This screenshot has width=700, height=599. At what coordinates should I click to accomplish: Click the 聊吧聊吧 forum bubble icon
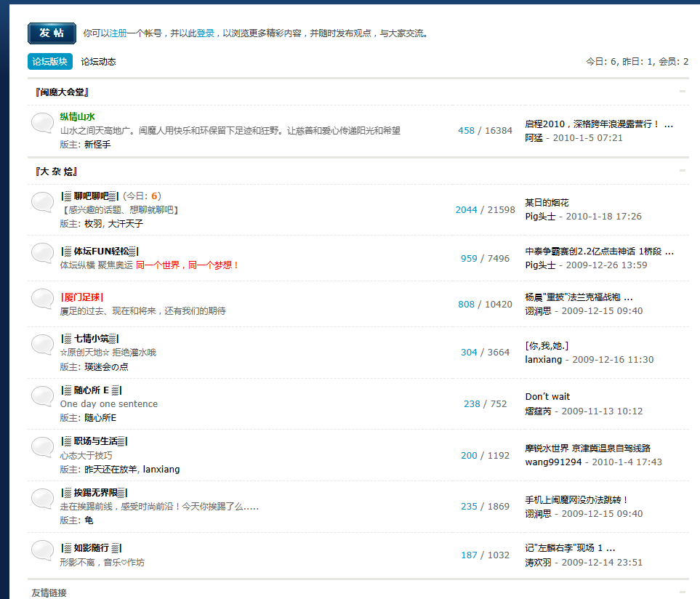coord(42,202)
